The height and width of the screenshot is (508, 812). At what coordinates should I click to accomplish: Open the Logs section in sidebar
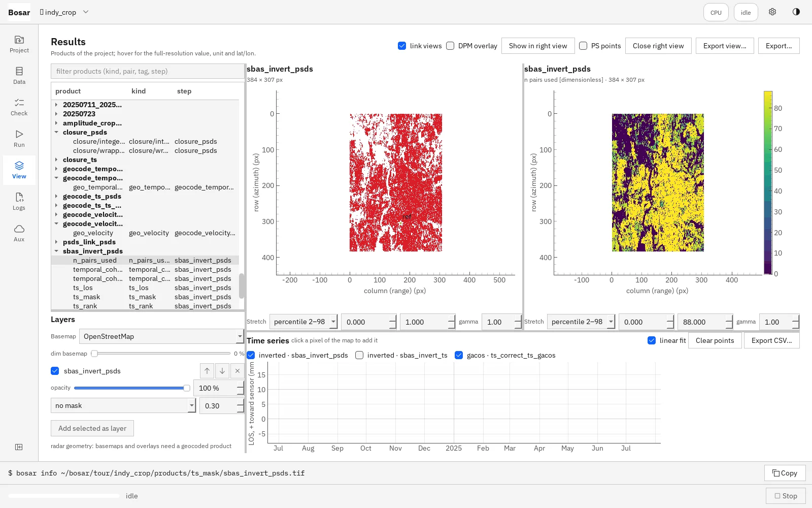(19, 202)
